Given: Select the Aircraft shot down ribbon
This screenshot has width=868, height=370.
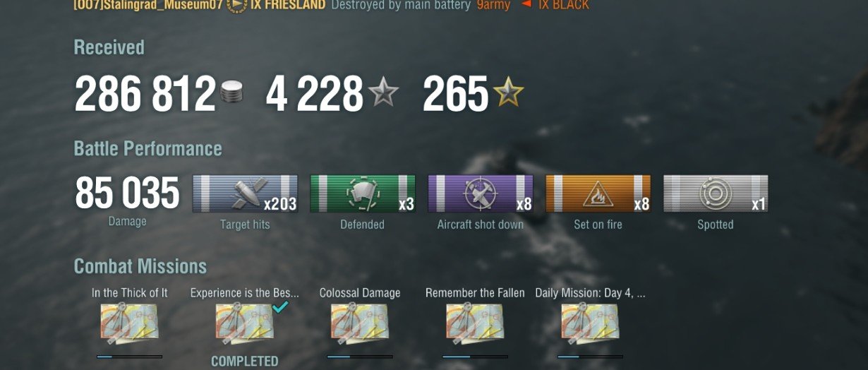Looking at the screenshot, I should [481, 193].
